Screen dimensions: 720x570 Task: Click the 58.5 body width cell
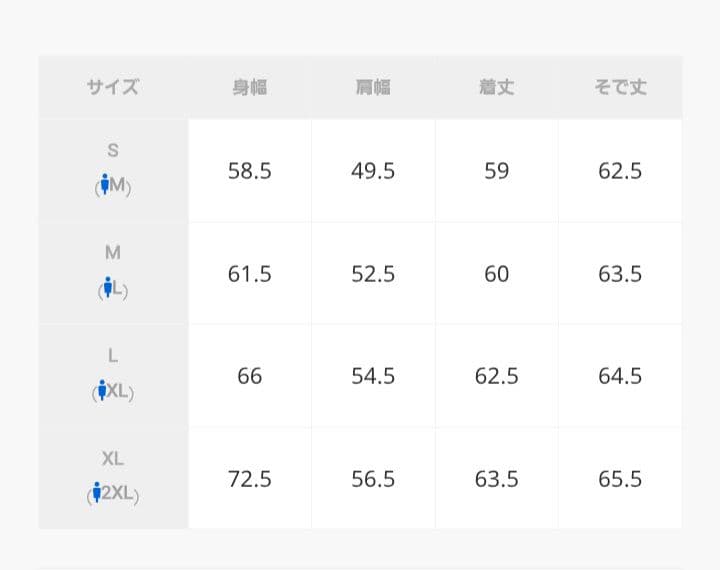click(249, 171)
